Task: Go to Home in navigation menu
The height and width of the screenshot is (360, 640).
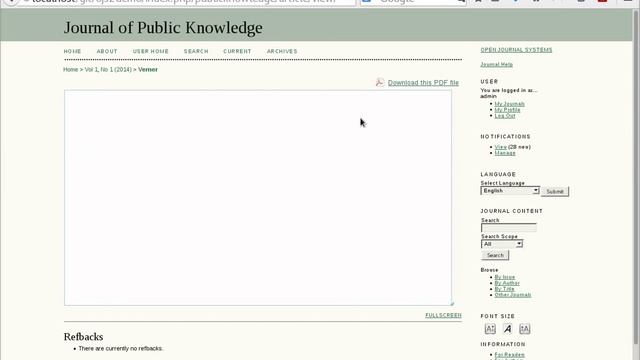Action: 72,51
